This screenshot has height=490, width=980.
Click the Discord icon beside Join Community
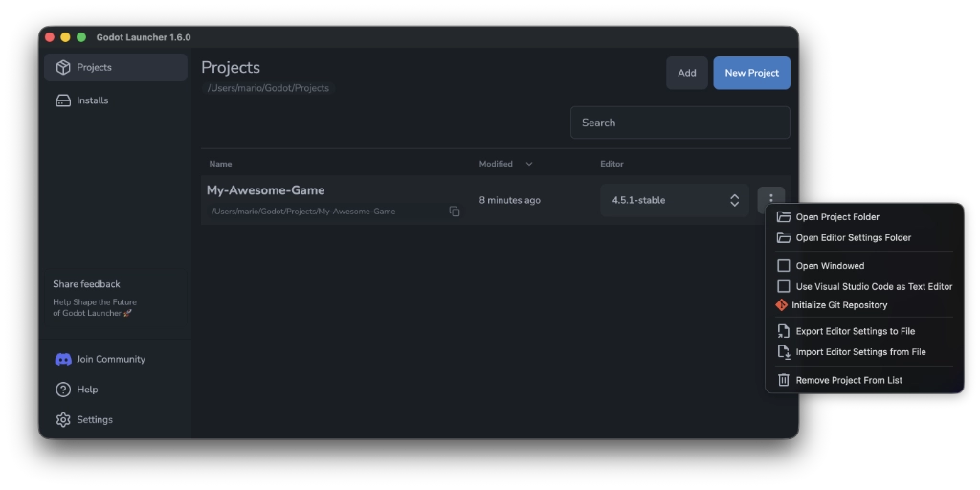63,360
